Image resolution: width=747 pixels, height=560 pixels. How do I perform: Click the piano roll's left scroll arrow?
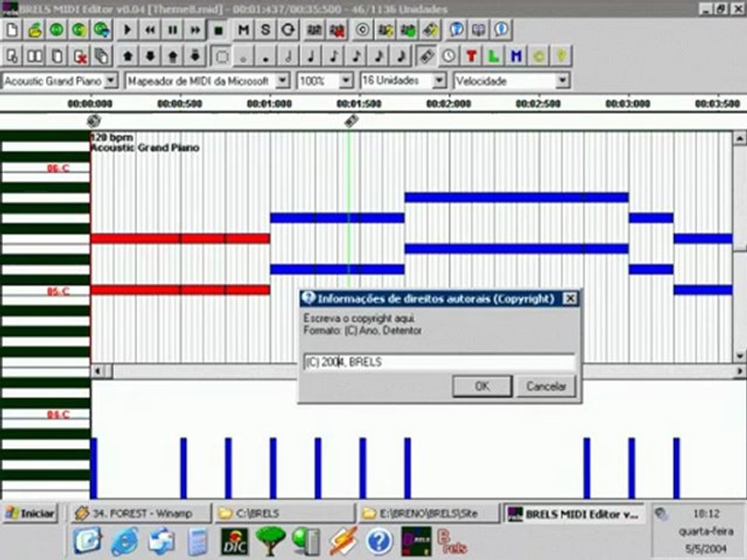point(98,371)
